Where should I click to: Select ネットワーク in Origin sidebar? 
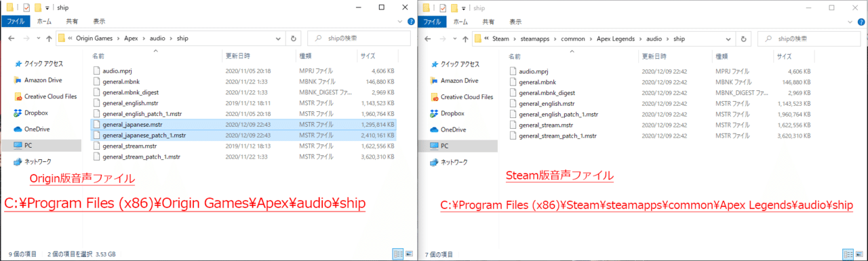[x=37, y=161]
